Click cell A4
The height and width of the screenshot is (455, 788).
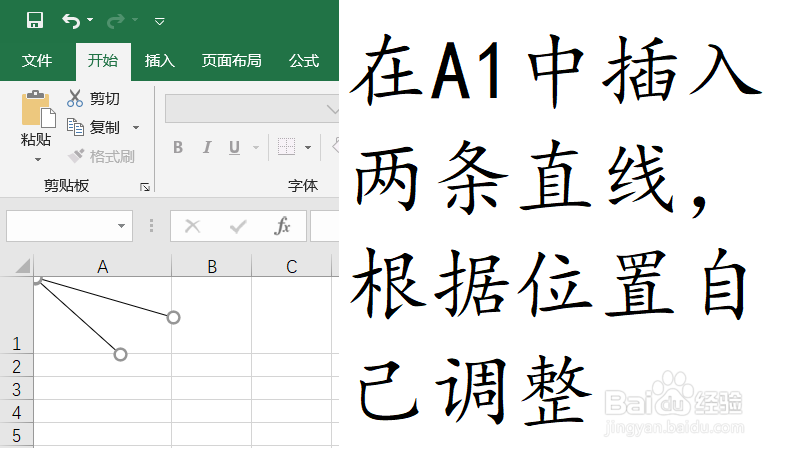point(103,412)
